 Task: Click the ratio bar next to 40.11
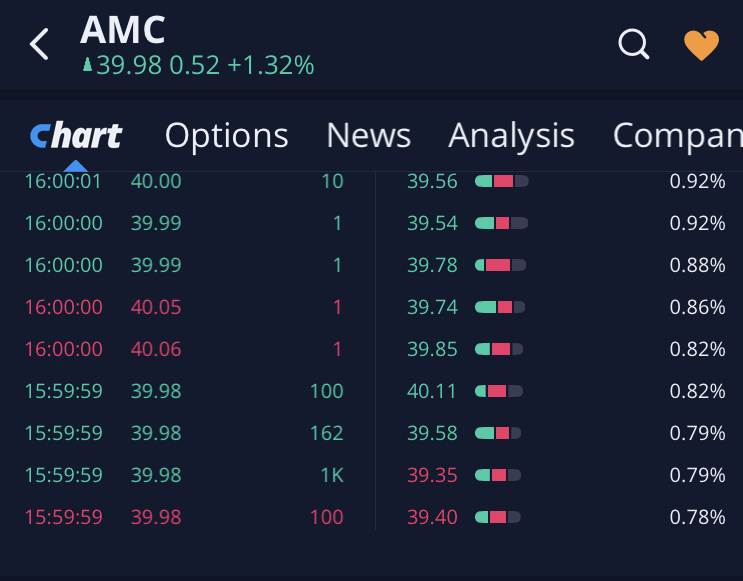tap(499, 391)
